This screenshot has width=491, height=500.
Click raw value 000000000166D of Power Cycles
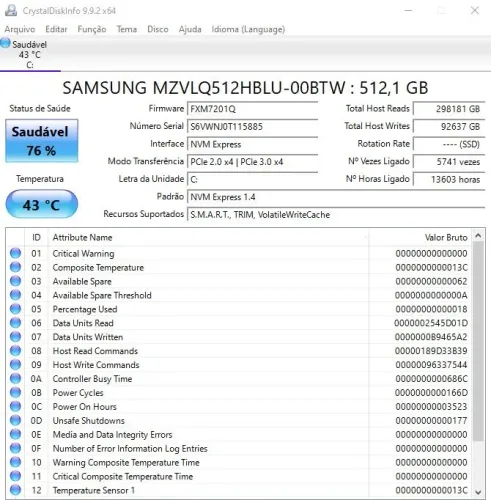pyautogui.click(x=431, y=393)
